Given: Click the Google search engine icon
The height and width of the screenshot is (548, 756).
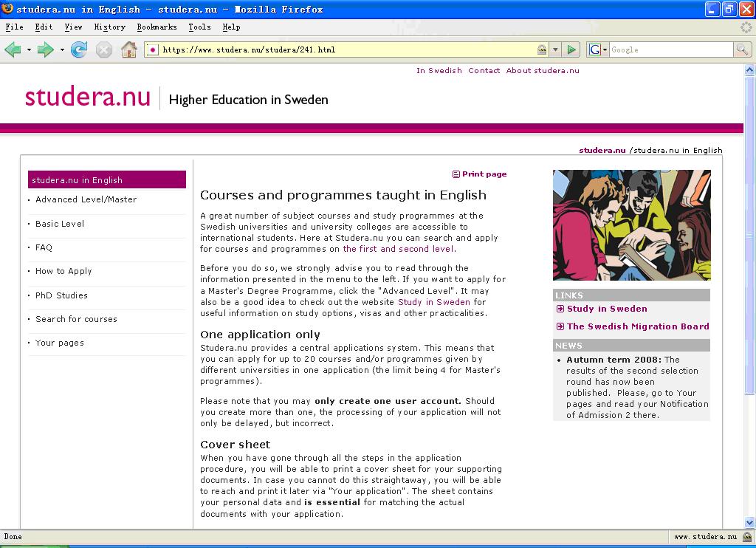Looking at the screenshot, I should [595, 49].
